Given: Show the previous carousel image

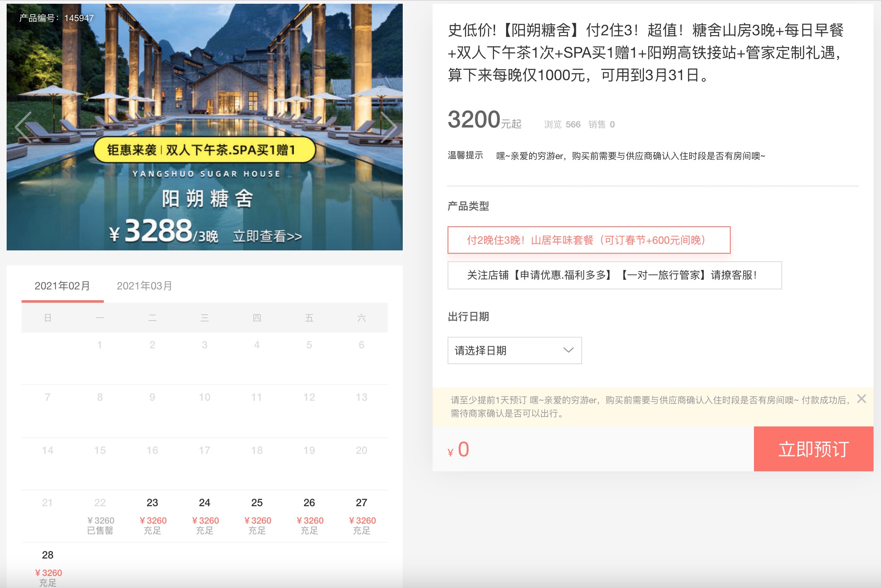Looking at the screenshot, I should pyautogui.click(x=23, y=127).
